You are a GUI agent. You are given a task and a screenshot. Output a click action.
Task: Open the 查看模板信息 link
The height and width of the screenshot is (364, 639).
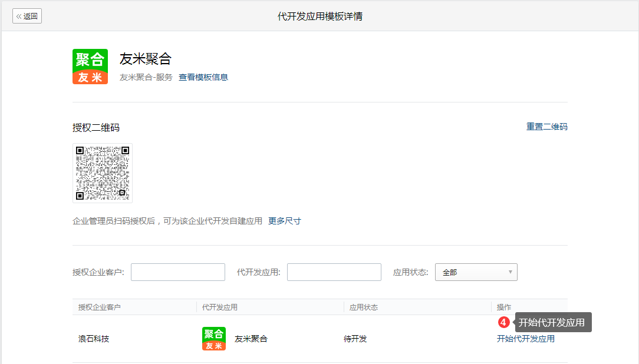click(203, 77)
